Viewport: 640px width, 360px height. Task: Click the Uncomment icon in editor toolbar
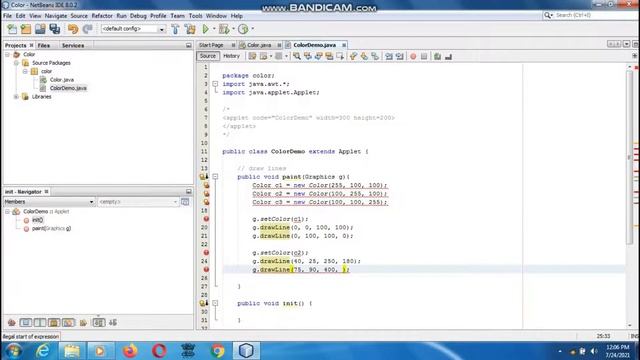point(449,56)
